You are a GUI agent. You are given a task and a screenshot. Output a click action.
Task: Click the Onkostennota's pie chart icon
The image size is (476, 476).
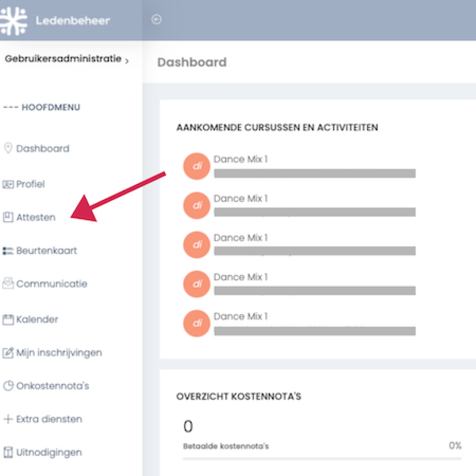point(8,385)
